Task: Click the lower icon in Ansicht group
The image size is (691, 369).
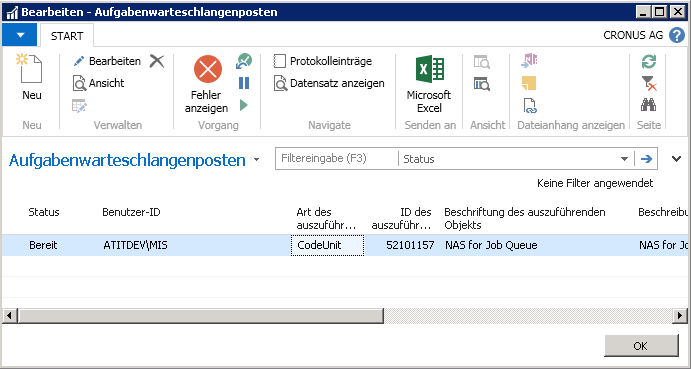Action: (x=482, y=83)
